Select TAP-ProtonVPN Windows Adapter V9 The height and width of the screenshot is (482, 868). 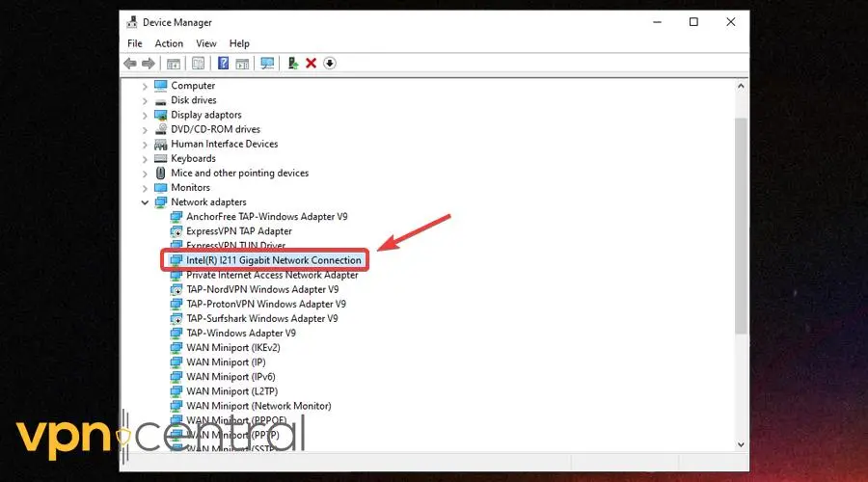pyautogui.click(x=266, y=304)
